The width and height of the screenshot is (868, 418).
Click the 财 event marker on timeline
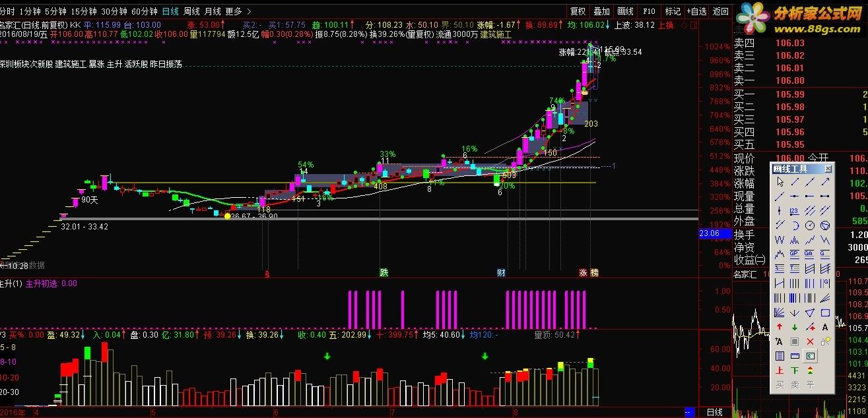(502, 272)
